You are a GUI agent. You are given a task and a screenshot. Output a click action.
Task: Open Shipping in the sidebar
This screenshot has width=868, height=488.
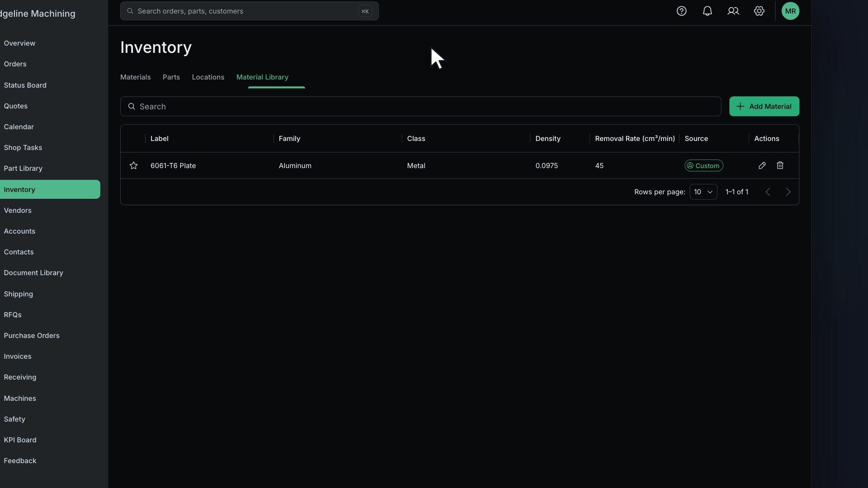pos(18,294)
